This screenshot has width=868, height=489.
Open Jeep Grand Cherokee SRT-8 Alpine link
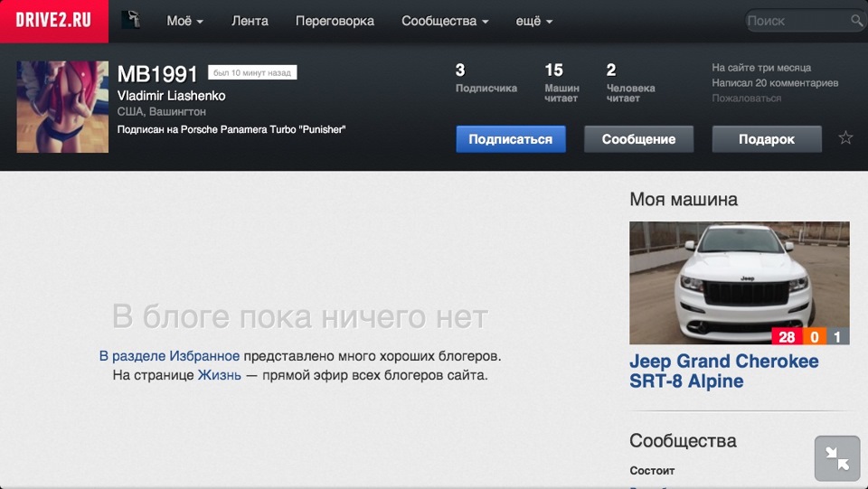pyautogui.click(x=723, y=371)
